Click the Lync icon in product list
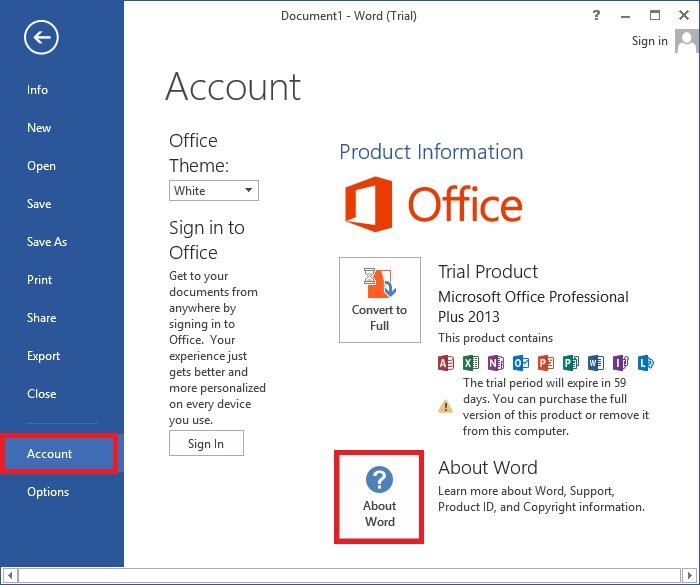 pos(646,362)
